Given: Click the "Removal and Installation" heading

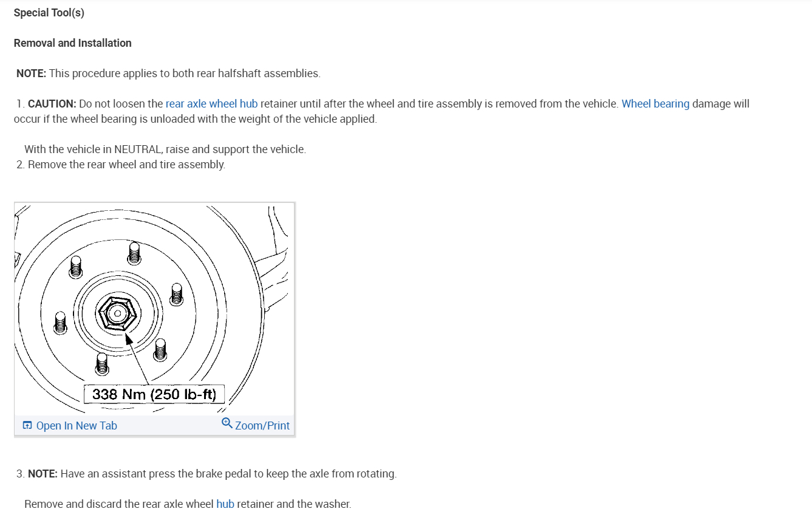Looking at the screenshot, I should click(x=73, y=43).
